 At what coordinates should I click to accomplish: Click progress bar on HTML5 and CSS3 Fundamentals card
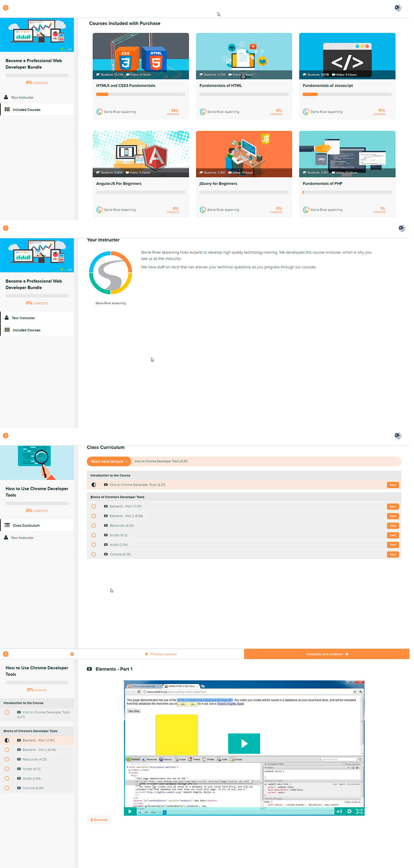(x=141, y=94)
